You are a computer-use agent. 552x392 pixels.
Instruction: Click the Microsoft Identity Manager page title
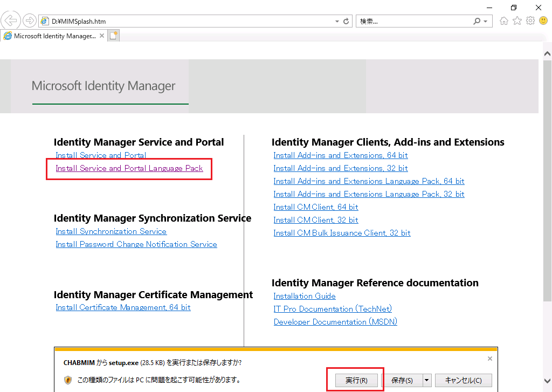point(103,86)
